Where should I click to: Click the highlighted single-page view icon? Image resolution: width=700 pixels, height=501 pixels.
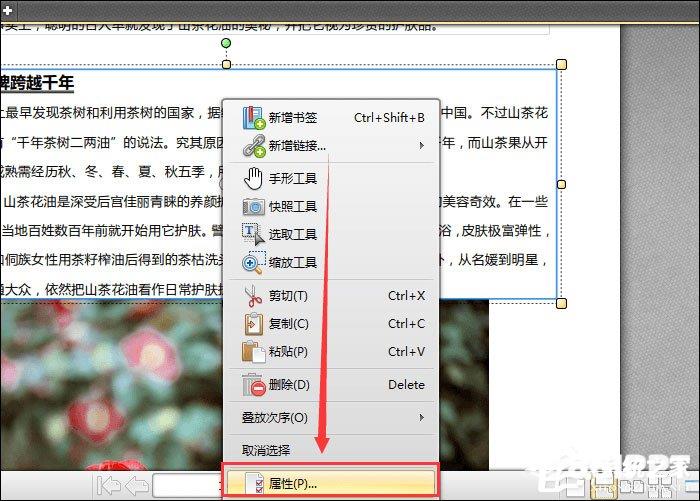pyautogui.click(x=604, y=488)
